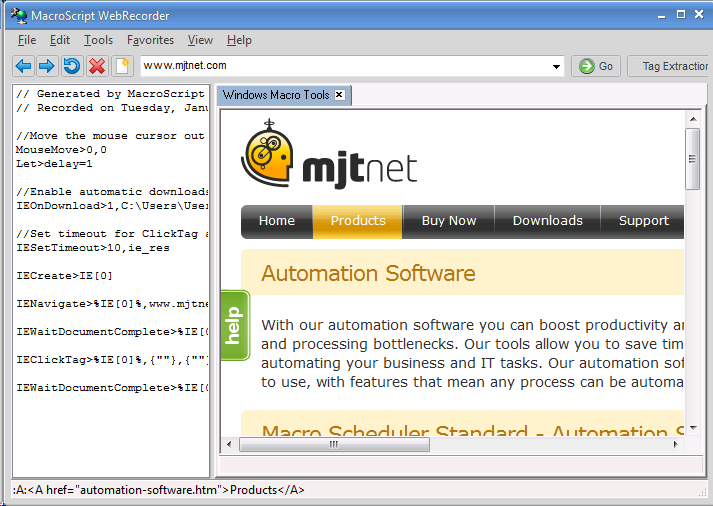Open the Edit menu

click(x=60, y=40)
